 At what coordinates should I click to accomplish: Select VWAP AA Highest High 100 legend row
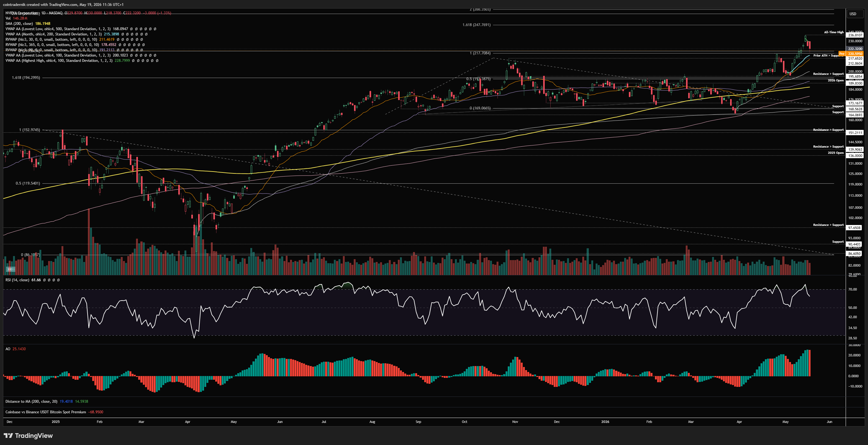pos(82,61)
